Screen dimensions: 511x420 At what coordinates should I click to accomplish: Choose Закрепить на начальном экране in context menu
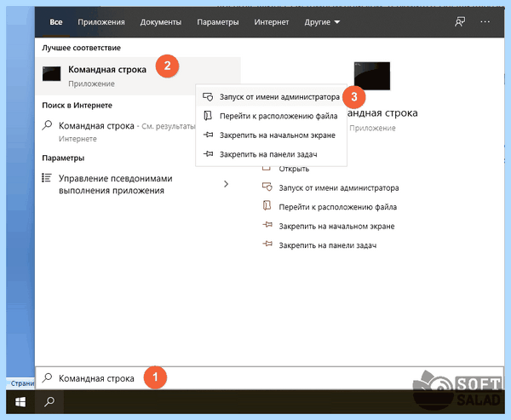(271, 135)
